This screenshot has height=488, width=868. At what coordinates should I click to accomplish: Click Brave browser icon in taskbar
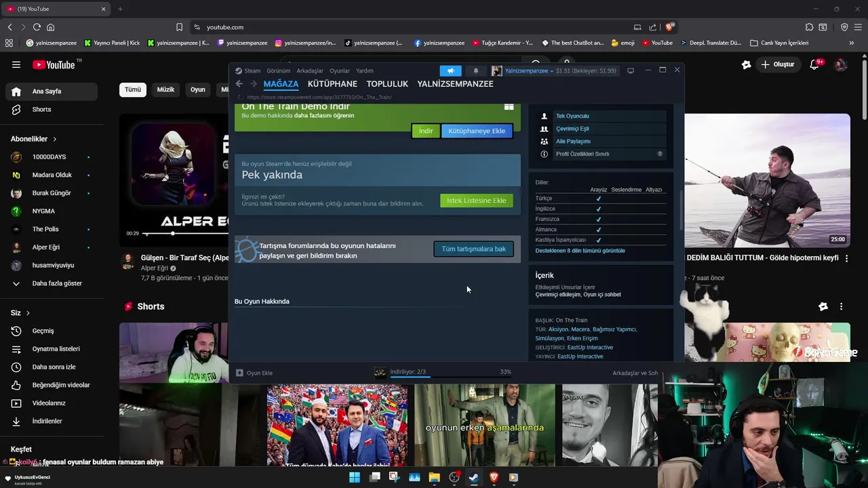click(x=494, y=477)
